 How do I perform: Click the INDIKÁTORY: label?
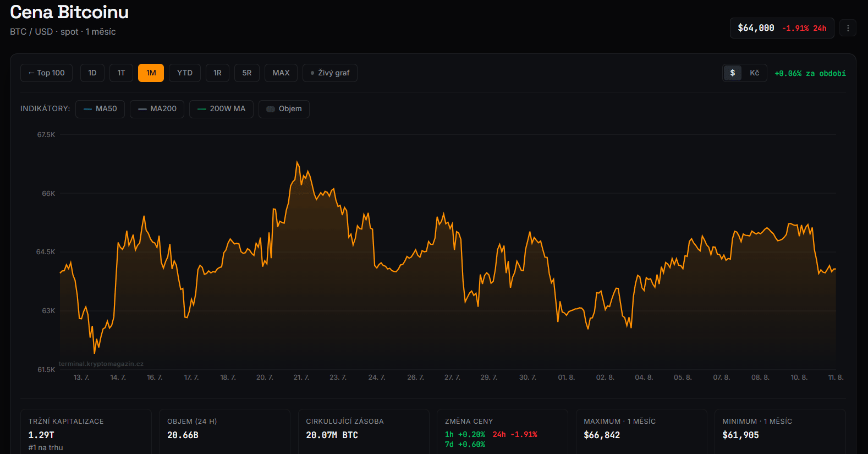[45, 109]
